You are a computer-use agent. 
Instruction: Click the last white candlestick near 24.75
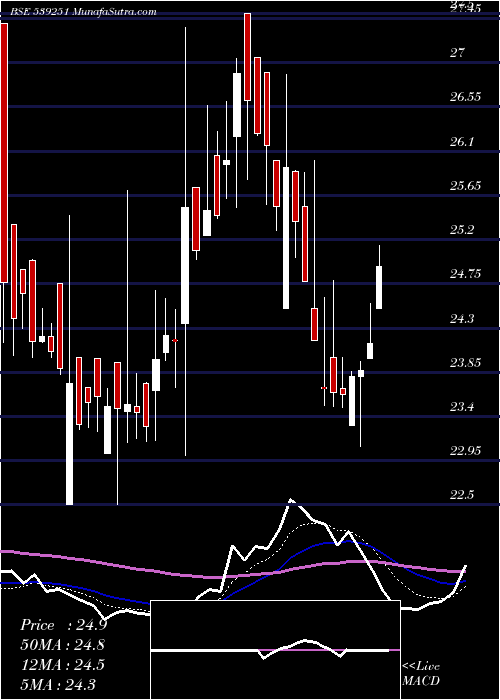379,287
